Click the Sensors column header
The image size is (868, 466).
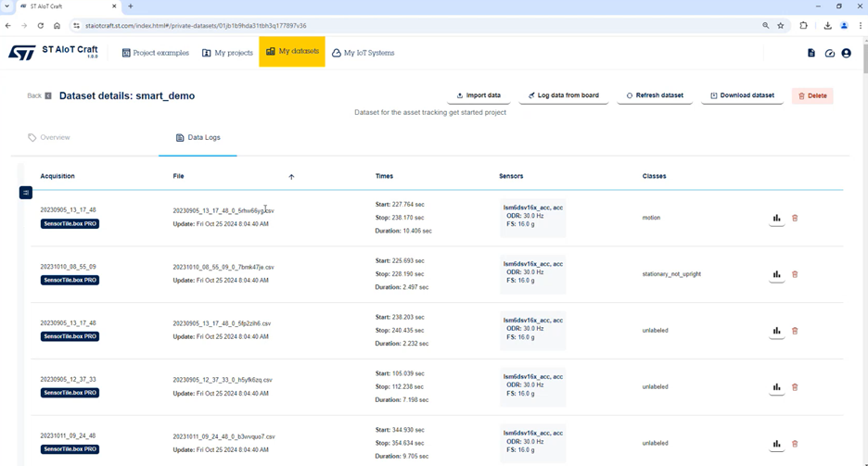(511, 176)
